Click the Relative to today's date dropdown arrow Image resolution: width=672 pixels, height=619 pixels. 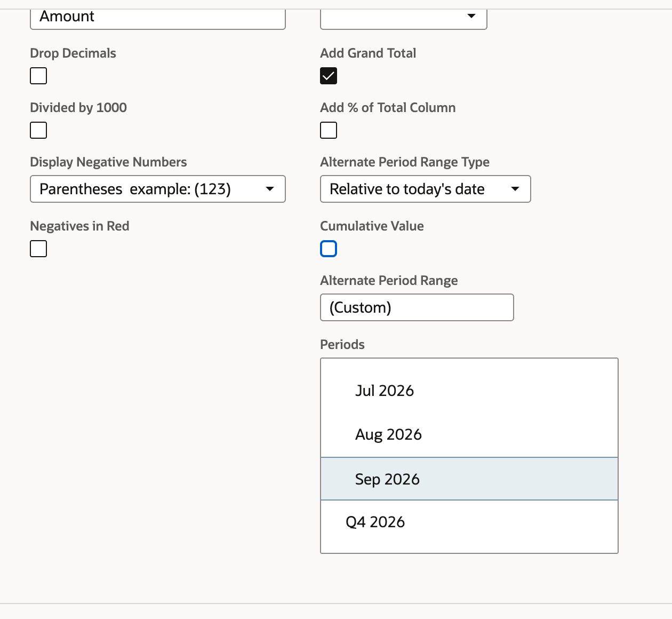(515, 189)
